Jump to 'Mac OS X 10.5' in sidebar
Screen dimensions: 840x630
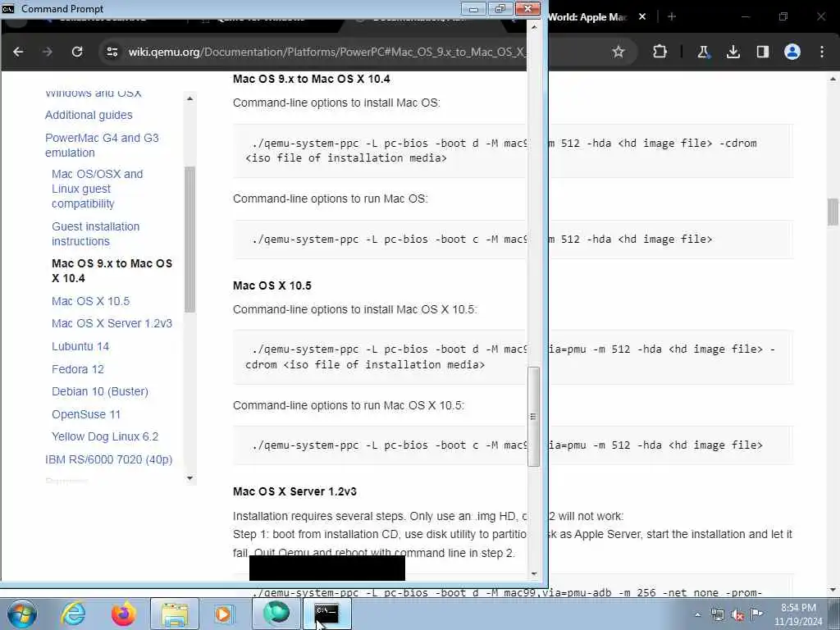90,301
